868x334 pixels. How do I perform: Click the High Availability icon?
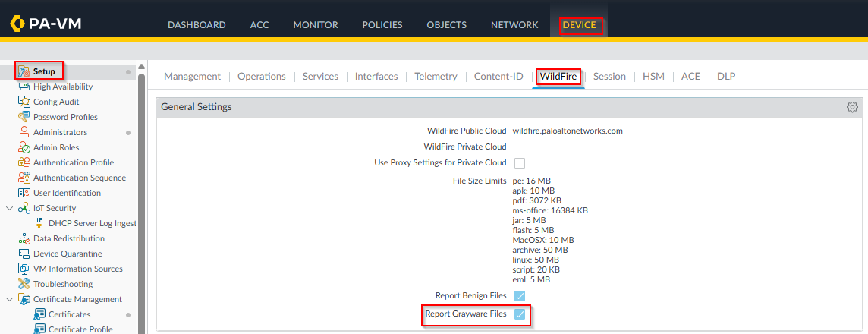(24, 87)
